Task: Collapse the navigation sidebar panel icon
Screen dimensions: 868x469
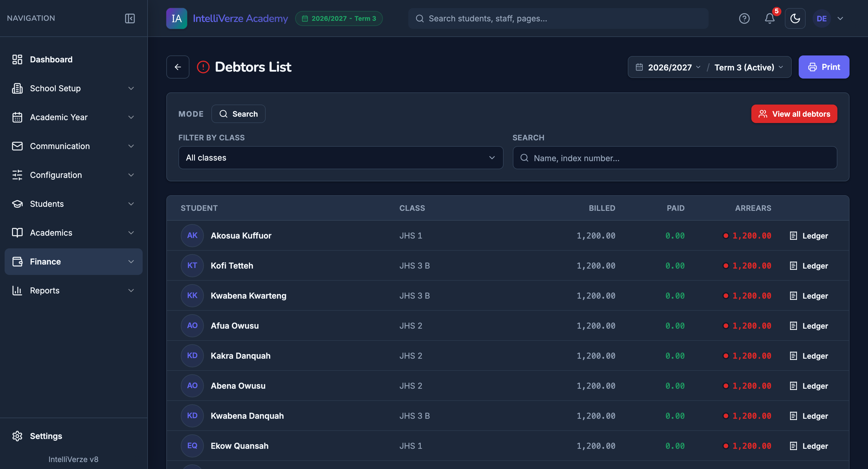Action: [x=130, y=18]
